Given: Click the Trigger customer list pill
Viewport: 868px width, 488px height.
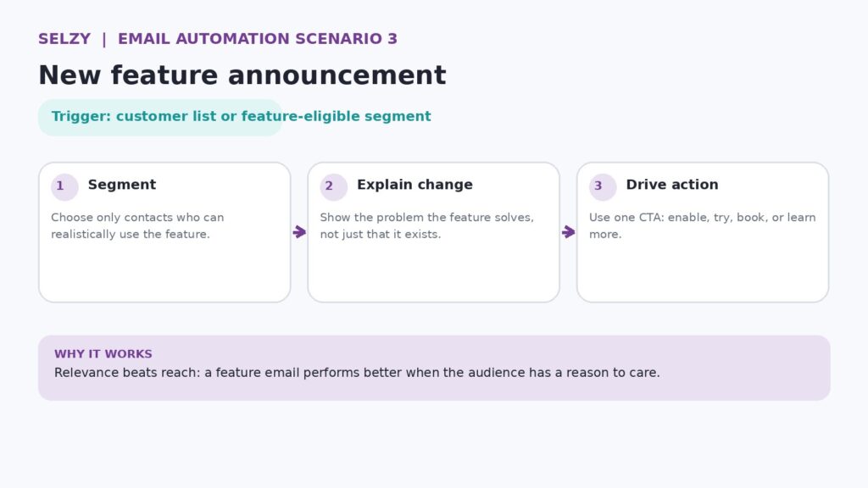Looking at the screenshot, I should point(160,117).
